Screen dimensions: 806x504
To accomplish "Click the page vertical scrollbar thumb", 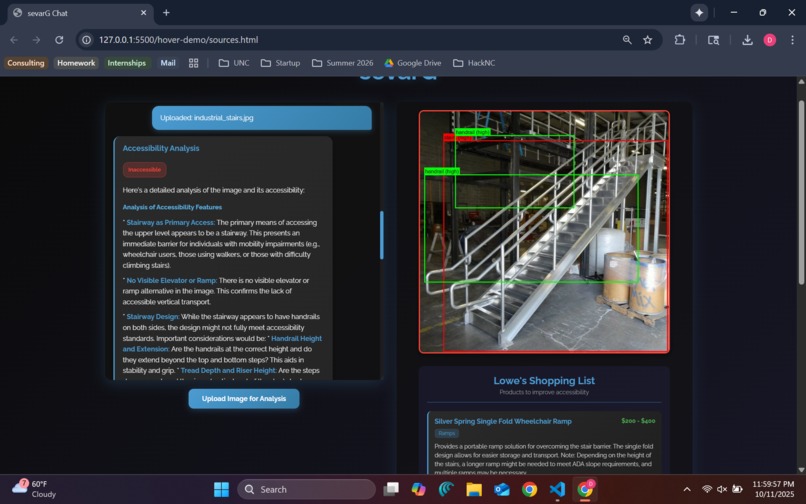I will point(801,192).
